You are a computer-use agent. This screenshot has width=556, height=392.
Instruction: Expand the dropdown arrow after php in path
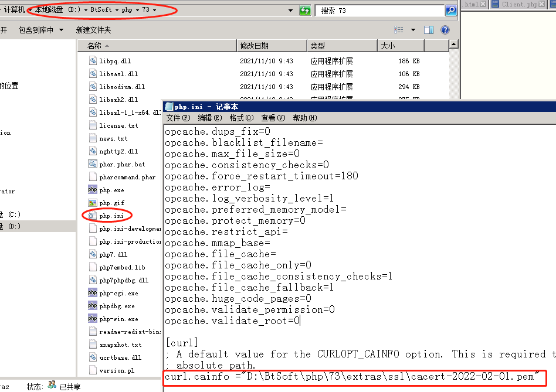(x=137, y=10)
